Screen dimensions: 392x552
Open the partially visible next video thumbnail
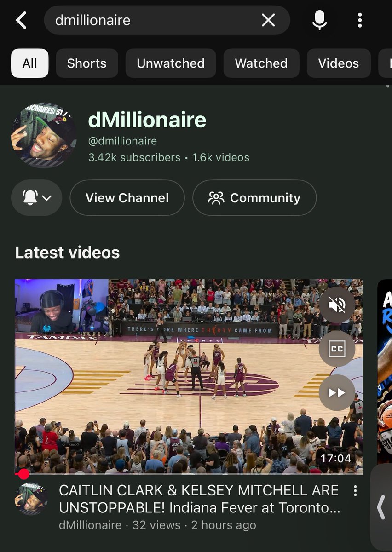tap(385, 371)
